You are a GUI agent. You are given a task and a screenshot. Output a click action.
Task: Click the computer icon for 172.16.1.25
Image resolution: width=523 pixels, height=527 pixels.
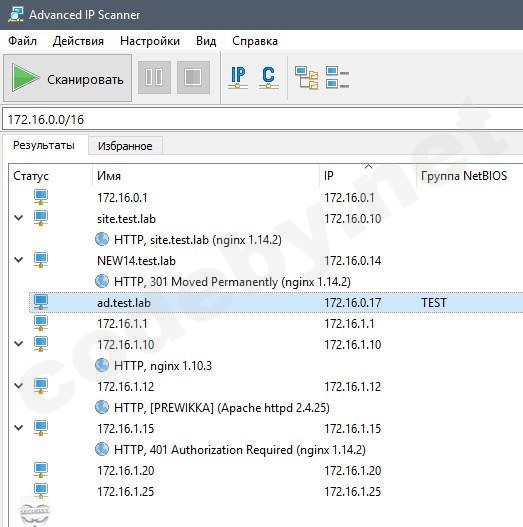[x=41, y=491]
